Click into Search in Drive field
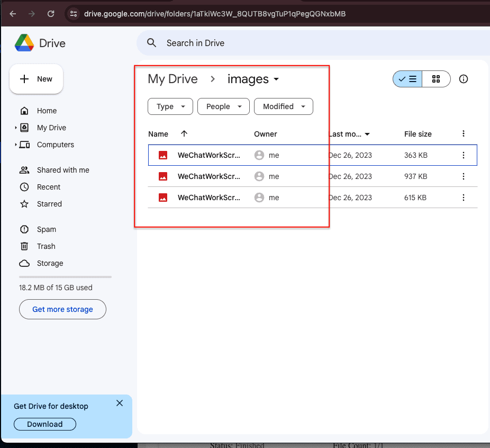Screen dimensions: 490x448 click(313, 43)
